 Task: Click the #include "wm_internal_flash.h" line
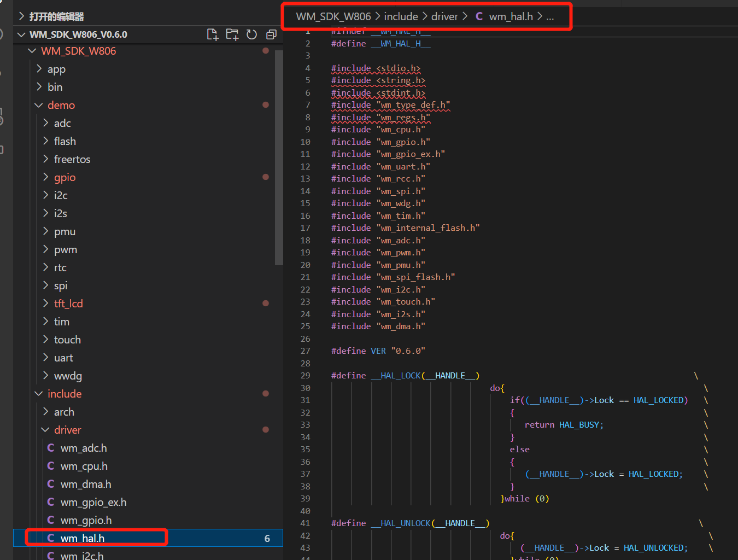click(405, 228)
